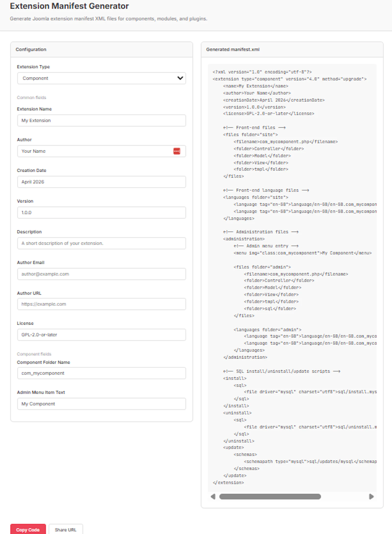Image resolution: width=392 pixels, height=534 pixels.
Task: Click the 'Configuration' panel title
Action: (31, 50)
